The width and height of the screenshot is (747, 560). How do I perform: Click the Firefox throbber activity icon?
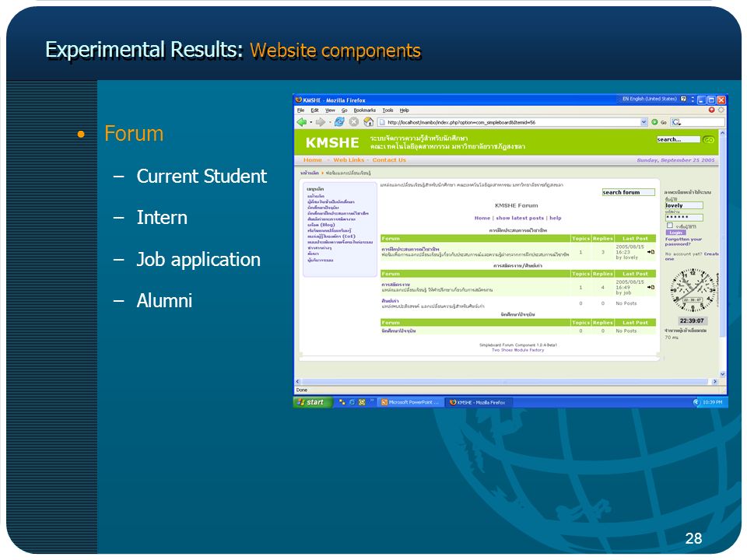pos(721,110)
